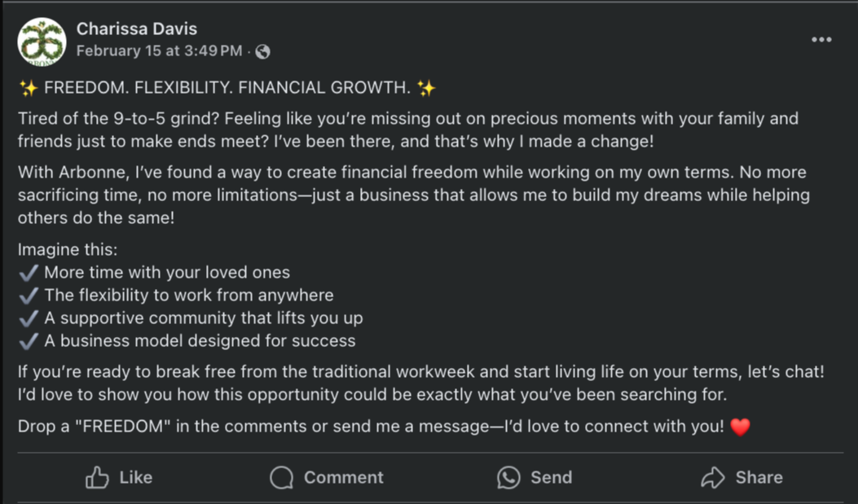The width and height of the screenshot is (858, 504).
Task: Click checkmark beside business model designed for success
Action: click(x=29, y=341)
